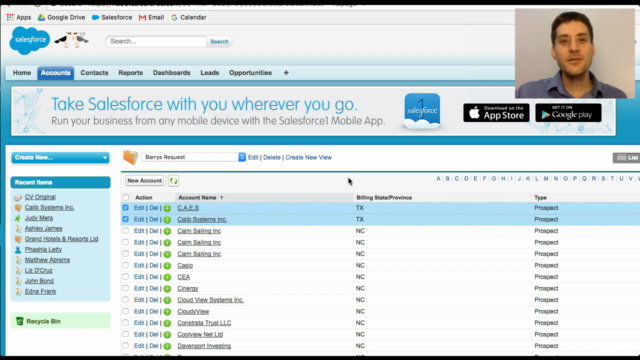Open the Reports tab
This screenshot has width=640, height=360.
pos(131,73)
